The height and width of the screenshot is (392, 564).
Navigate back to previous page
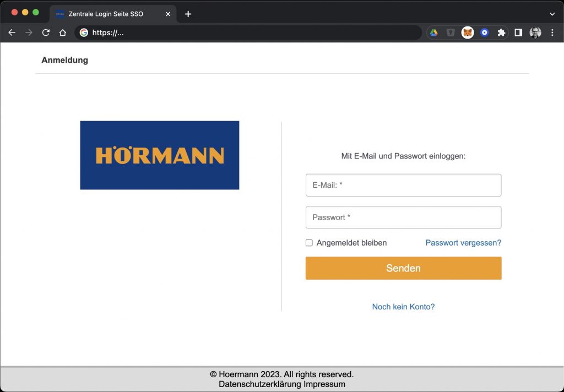point(12,32)
